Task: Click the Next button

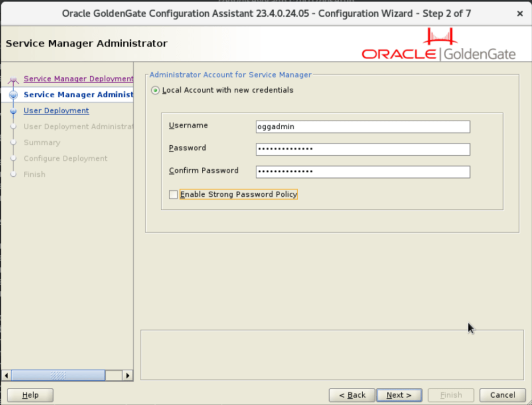Action: [x=399, y=395]
